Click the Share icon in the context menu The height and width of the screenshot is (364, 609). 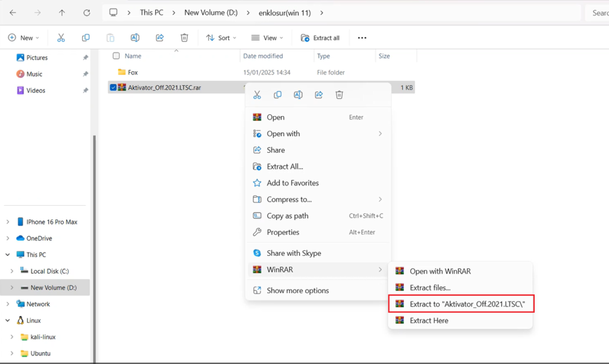click(319, 95)
